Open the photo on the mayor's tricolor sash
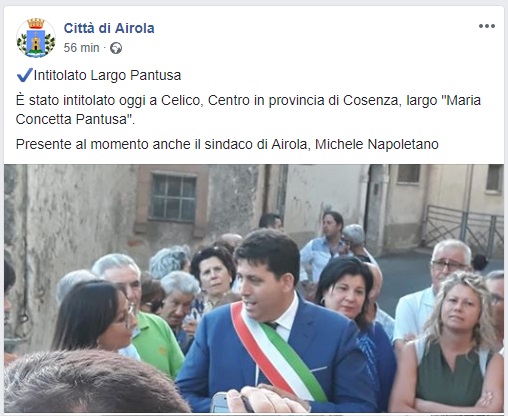 click(x=277, y=353)
